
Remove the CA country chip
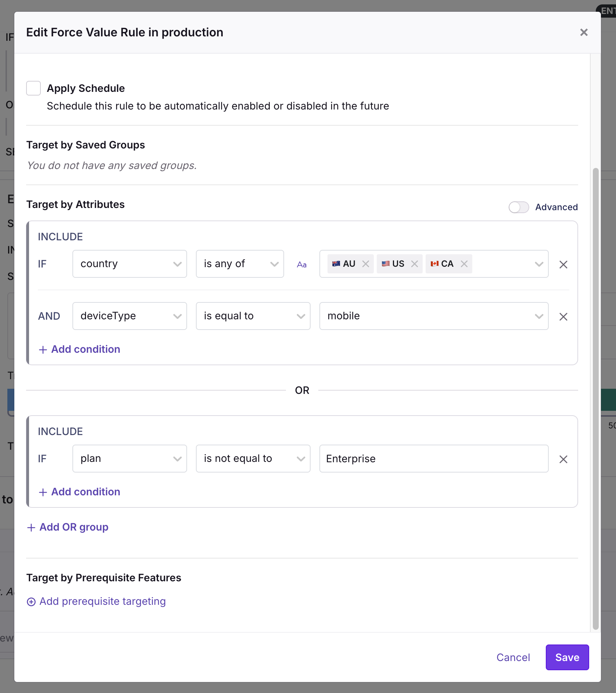coord(464,263)
